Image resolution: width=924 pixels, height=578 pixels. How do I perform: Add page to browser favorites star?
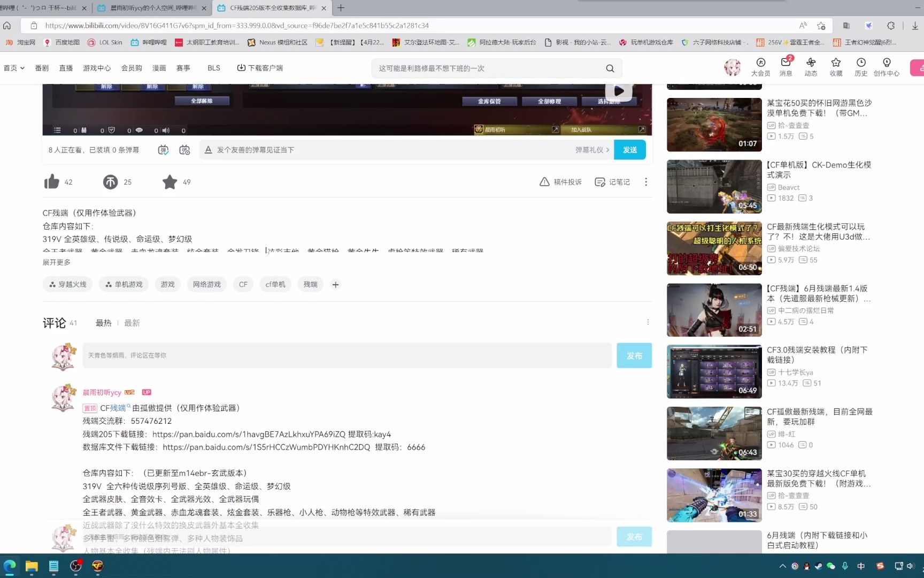click(821, 25)
